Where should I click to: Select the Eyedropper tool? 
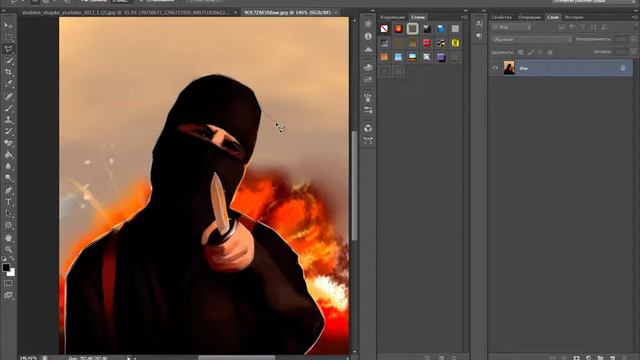[8, 84]
